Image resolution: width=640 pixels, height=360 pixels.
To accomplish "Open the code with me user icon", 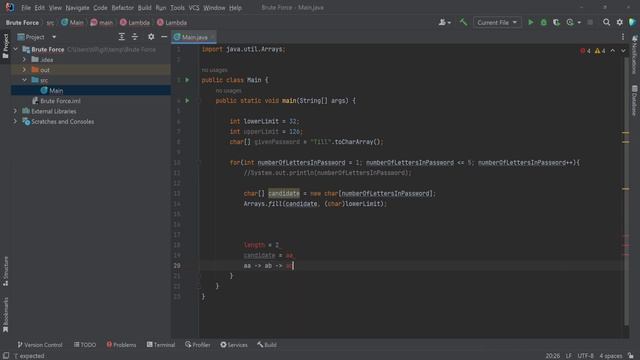I will pyautogui.click(x=444, y=22).
